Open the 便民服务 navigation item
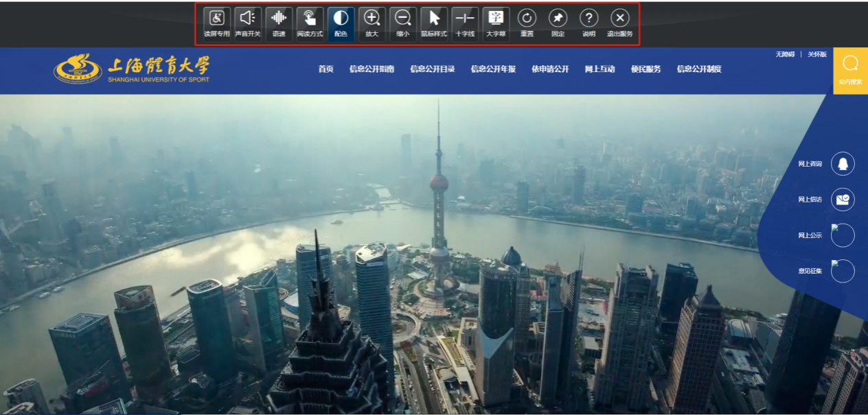This screenshot has height=415, width=868. (x=646, y=69)
